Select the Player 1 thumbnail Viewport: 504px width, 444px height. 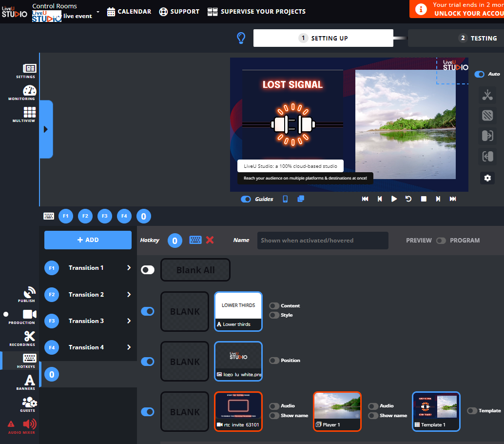[x=337, y=411]
